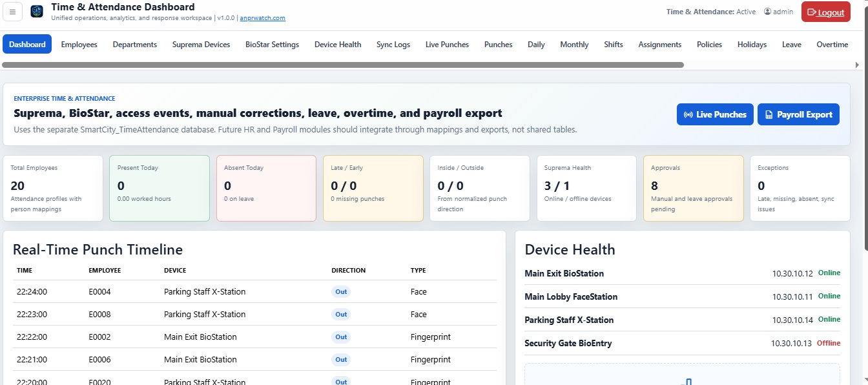View the Policies tab
This screenshot has height=385, width=868.
[x=709, y=45]
